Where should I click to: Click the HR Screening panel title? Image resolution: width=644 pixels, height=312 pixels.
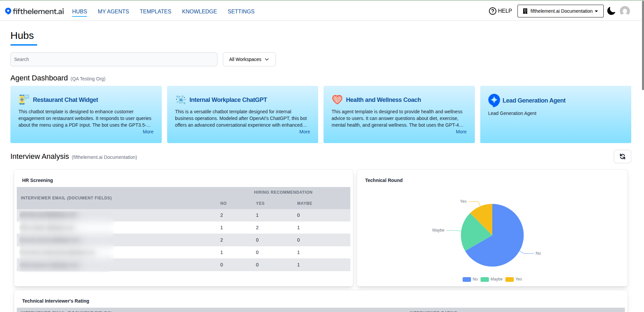(x=38, y=180)
